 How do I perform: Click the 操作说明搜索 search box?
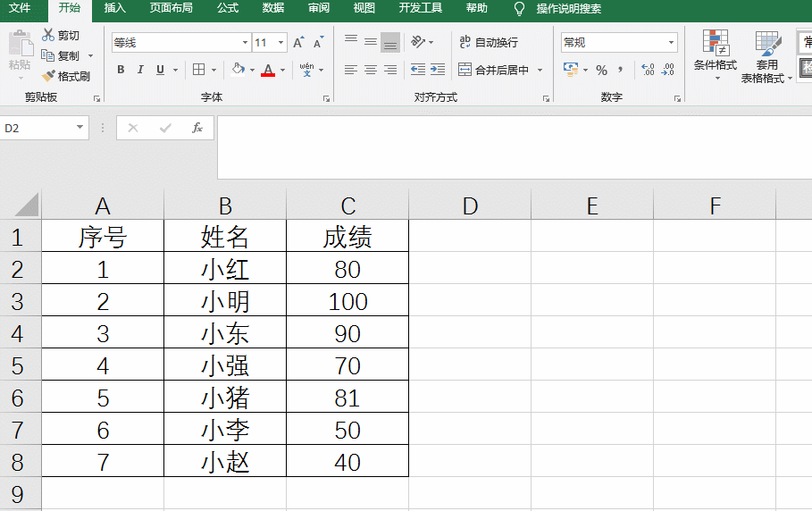click(x=569, y=9)
